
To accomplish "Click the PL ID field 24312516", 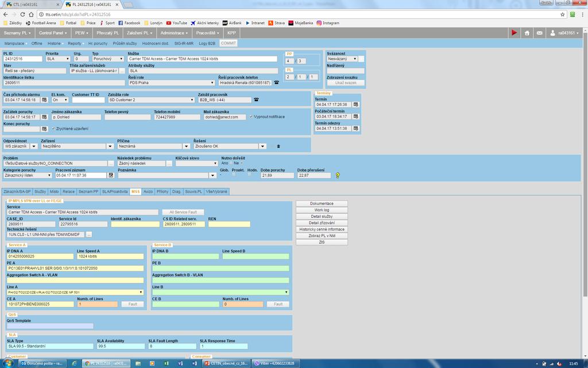I will (x=23, y=59).
